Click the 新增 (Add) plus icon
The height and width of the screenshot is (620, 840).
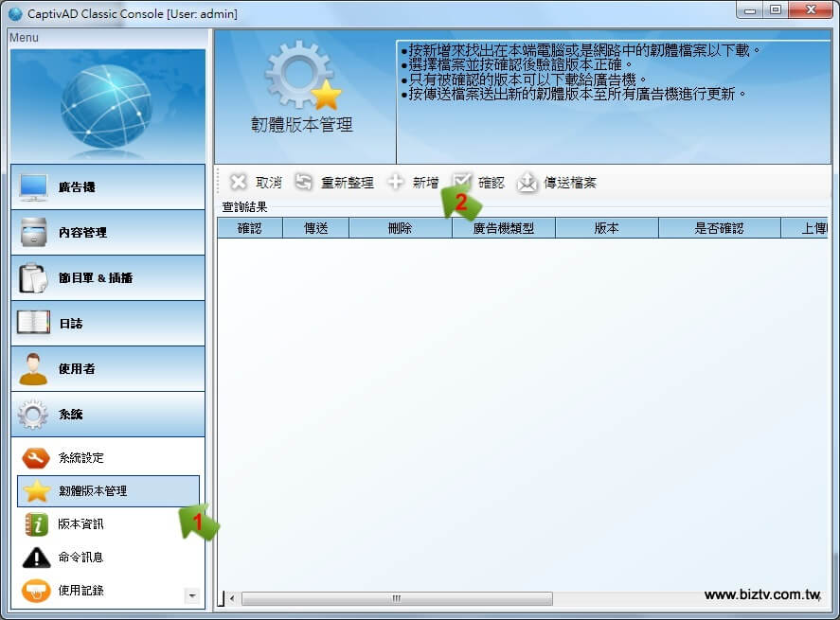pyautogui.click(x=396, y=183)
